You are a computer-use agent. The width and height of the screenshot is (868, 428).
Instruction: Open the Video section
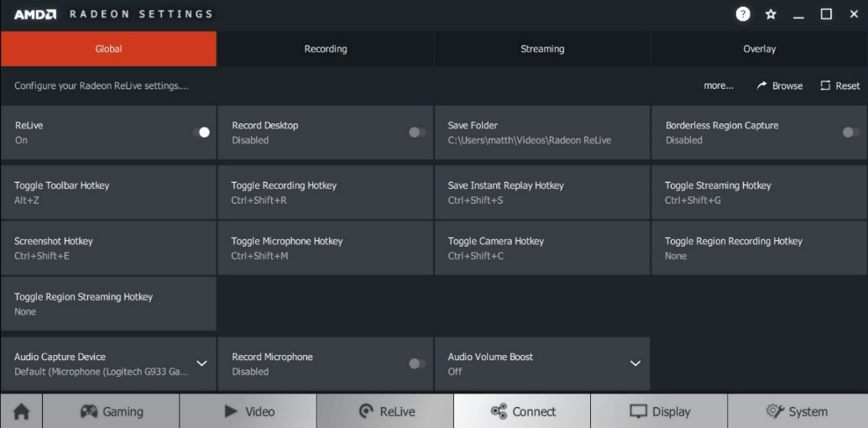(248, 411)
